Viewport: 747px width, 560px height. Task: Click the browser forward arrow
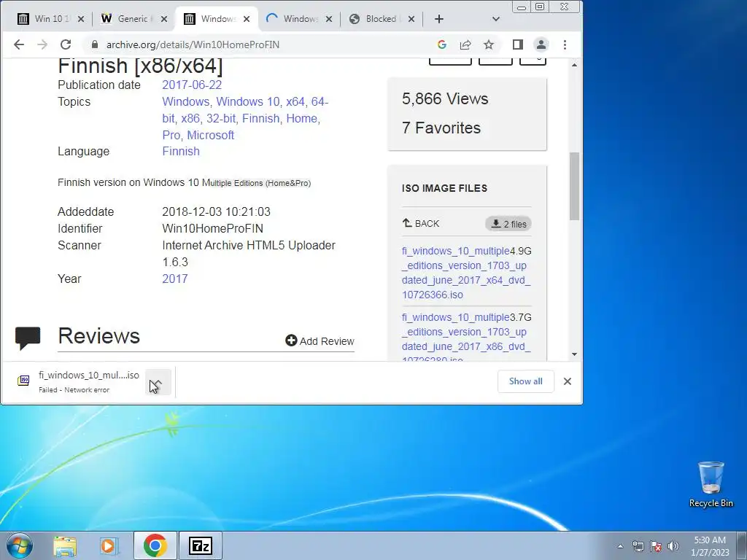click(42, 44)
